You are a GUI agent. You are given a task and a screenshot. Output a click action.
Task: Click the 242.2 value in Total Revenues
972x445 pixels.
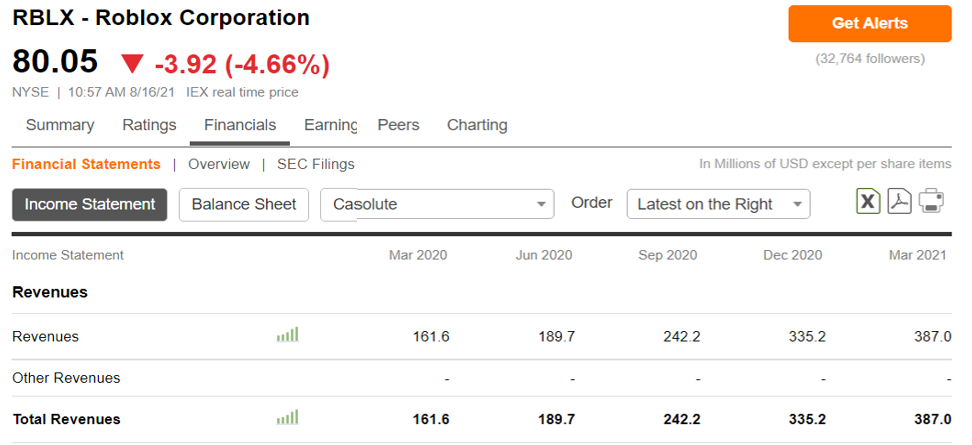pos(682,419)
